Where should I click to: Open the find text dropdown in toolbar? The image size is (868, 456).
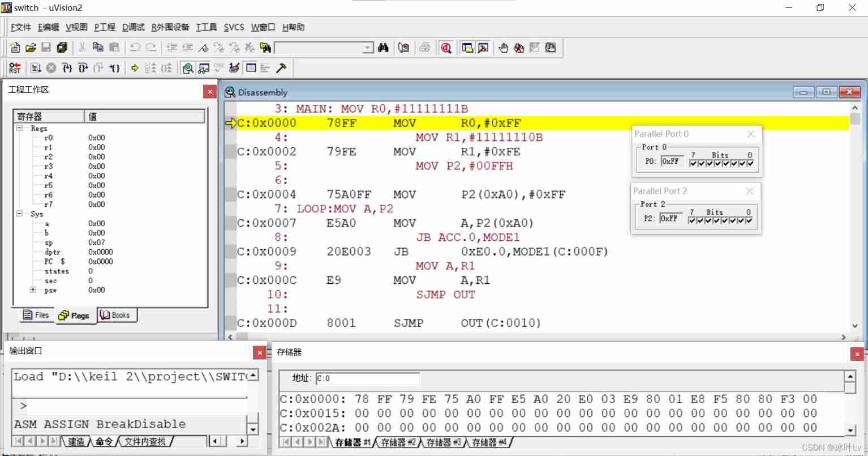(368, 48)
